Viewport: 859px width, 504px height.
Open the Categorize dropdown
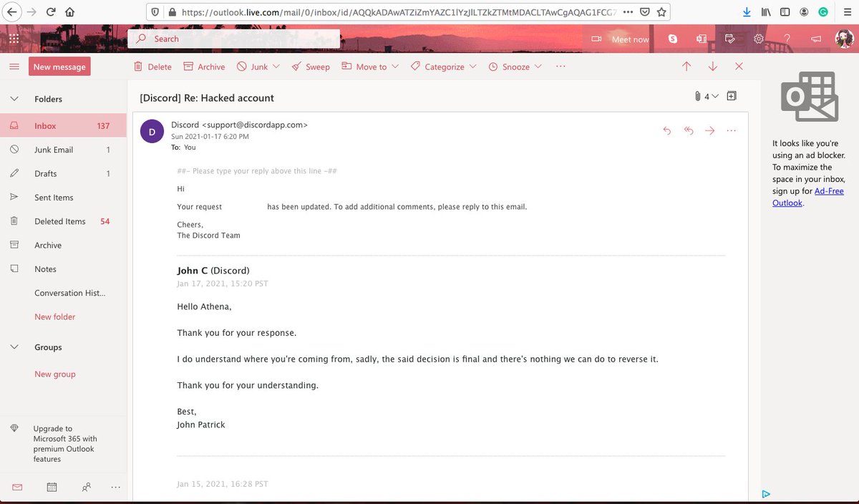pyautogui.click(x=443, y=67)
